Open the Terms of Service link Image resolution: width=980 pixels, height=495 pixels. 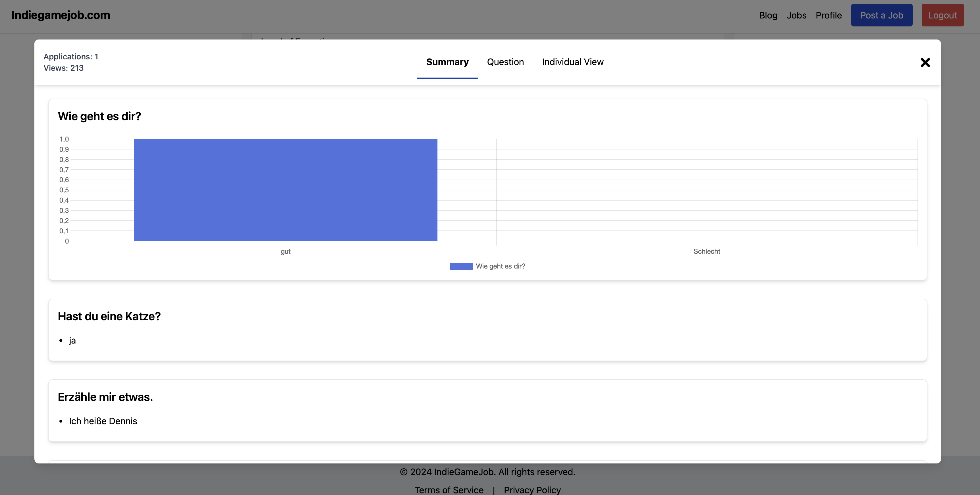pos(449,490)
